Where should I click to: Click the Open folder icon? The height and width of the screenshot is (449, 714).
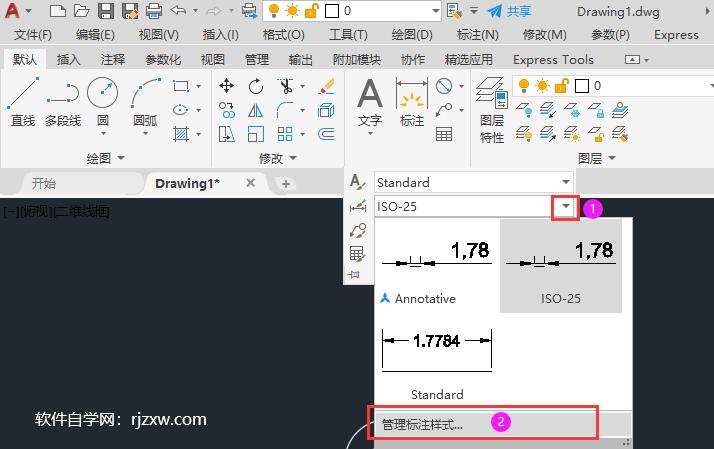(82, 10)
